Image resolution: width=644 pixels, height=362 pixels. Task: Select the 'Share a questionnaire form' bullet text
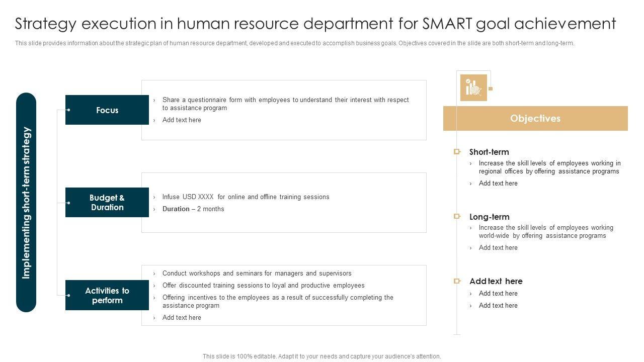click(x=285, y=104)
